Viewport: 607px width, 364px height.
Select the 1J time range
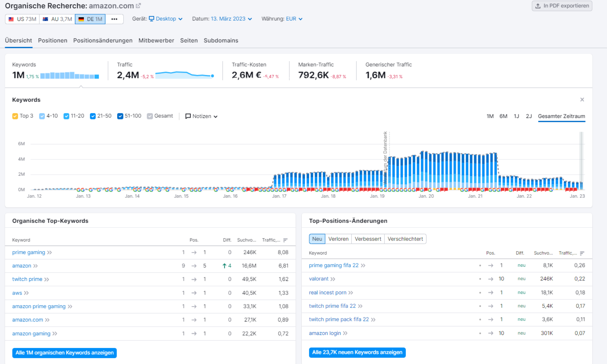(516, 116)
